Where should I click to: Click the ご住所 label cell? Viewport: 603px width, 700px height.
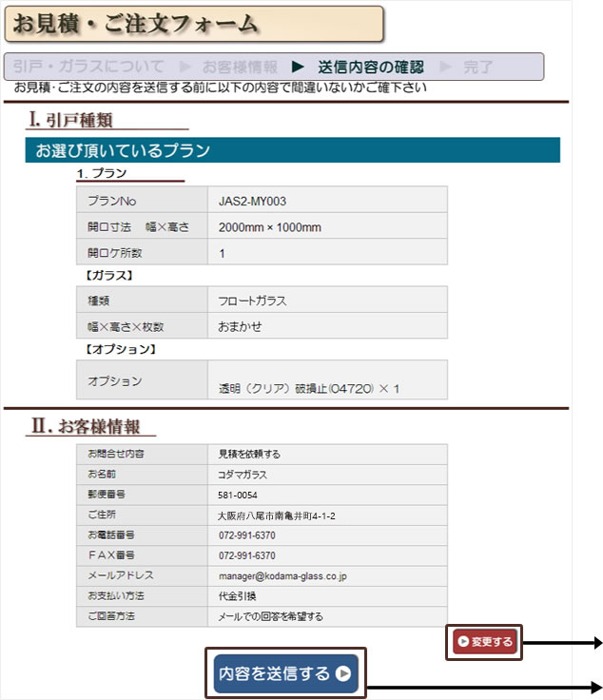pos(142,515)
